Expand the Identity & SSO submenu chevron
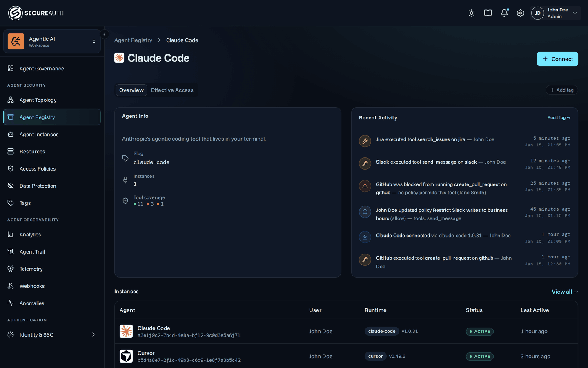 click(x=94, y=335)
